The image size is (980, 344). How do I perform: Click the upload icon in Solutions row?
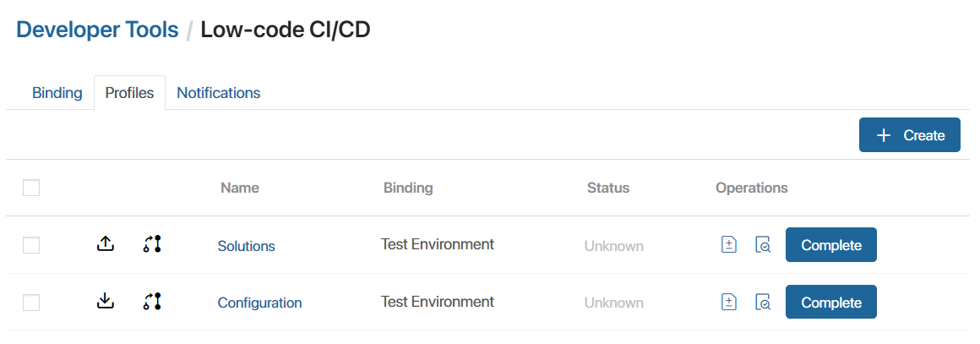[106, 244]
